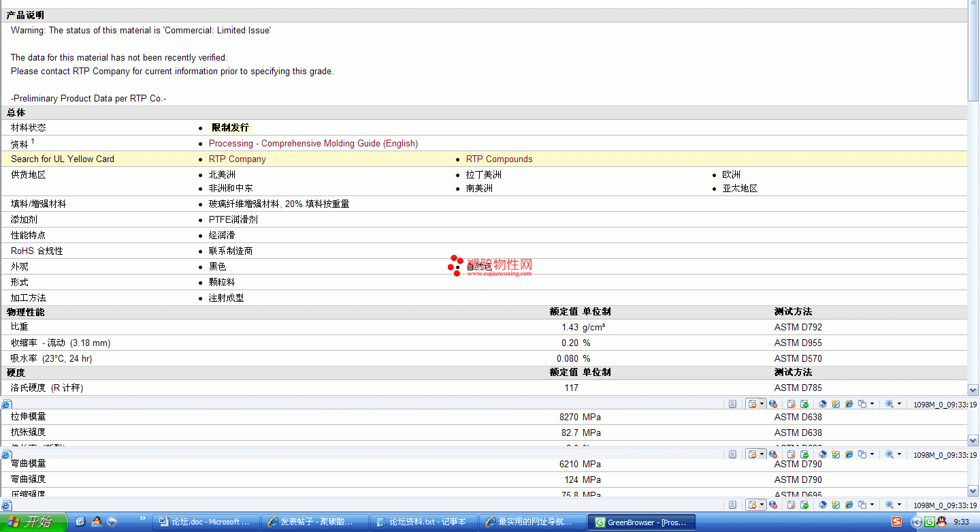Open stacked windows dropdown above the 弯曲模量 row
The height and width of the screenshot is (532, 980).
pyautogui.click(x=872, y=454)
